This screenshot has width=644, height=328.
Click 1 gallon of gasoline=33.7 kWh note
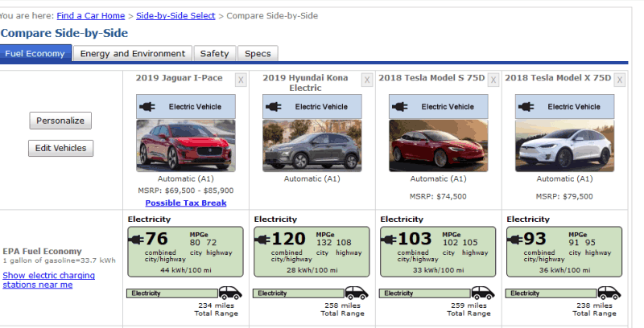[x=59, y=260]
